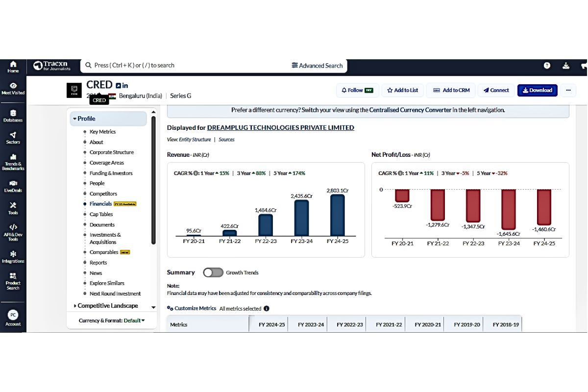The height and width of the screenshot is (392, 588).
Task: Go to Documents section
Action: click(102, 225)
